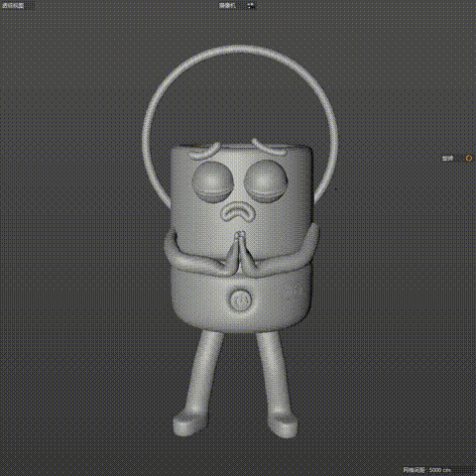Viewport: 476px width, 476px height.
Task: Click the small camera icon beside the top-center label
Action: 251,6
